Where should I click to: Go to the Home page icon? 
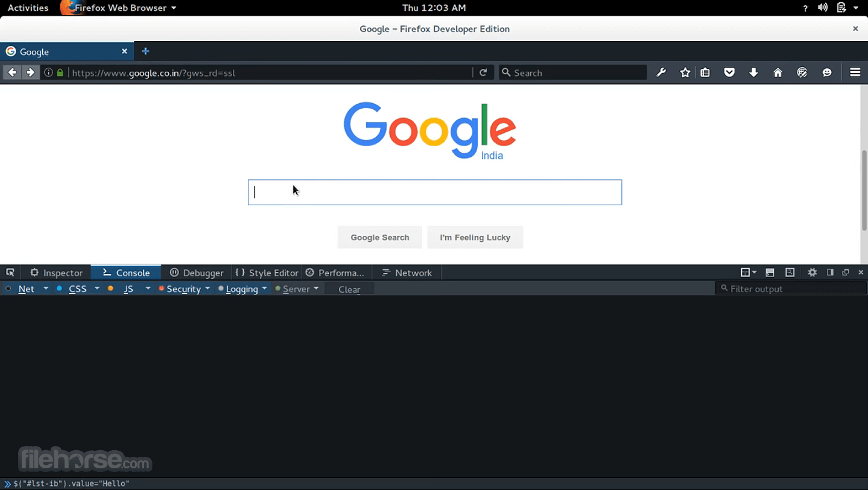click(x=778, y=72)
